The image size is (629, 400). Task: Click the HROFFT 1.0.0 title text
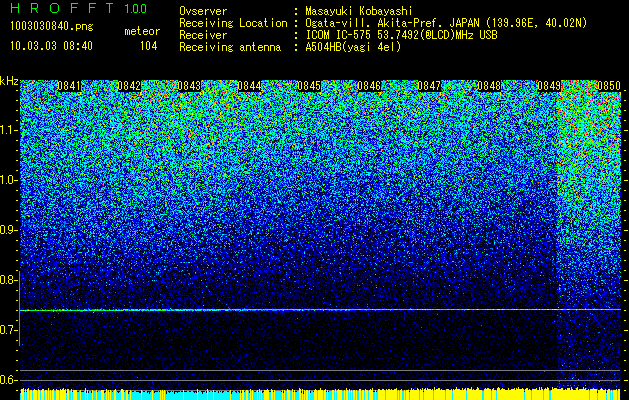pos(79,8)
